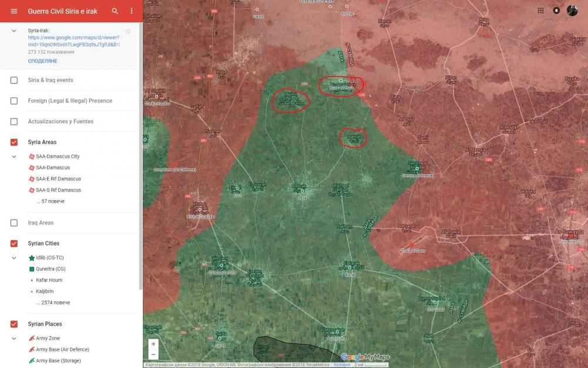The width and height of the screenshot is (588, 368).
Task: Enable the Siria & Iraq events layer
Action: 14,80
